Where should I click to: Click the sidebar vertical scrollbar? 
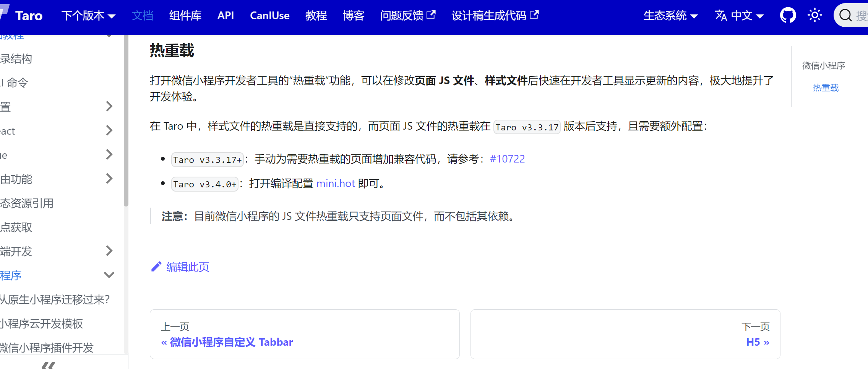coord(126,120)
